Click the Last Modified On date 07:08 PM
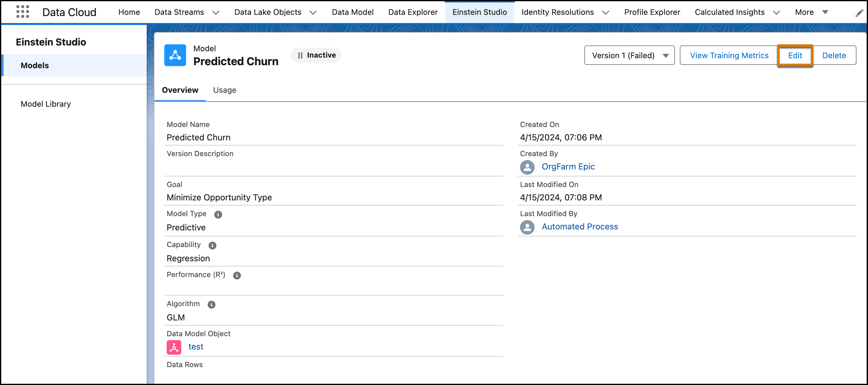The image size is (868, 385). 561,198
